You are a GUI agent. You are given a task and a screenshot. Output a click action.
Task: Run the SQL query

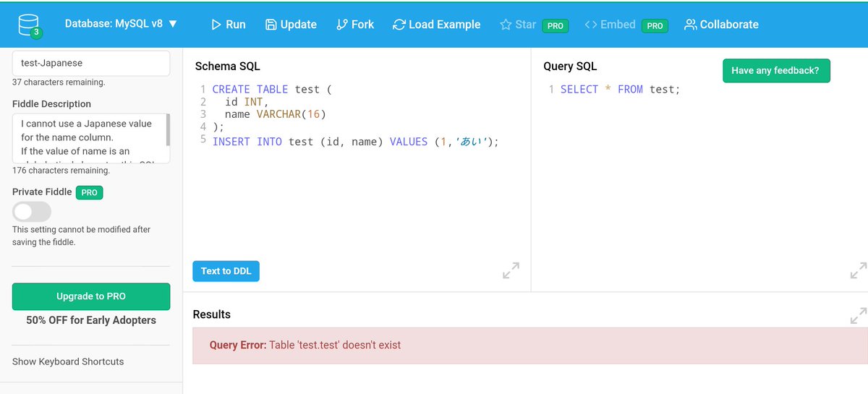(229, 25)
